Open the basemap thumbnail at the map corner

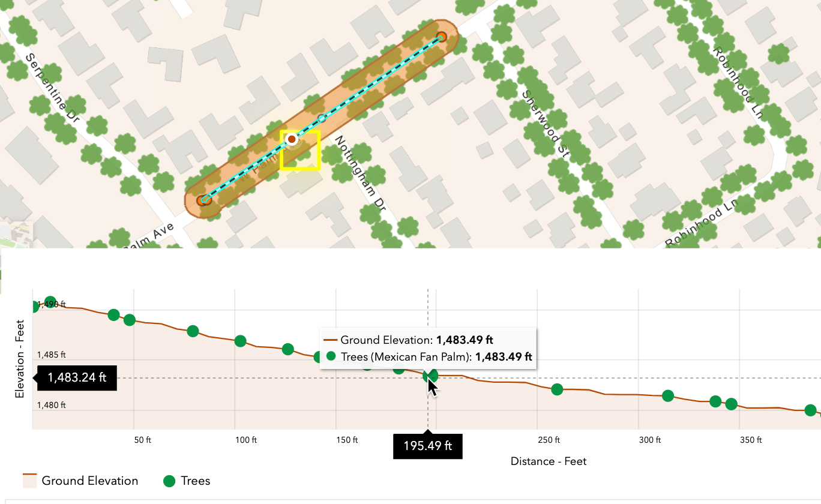click(16, 235)
